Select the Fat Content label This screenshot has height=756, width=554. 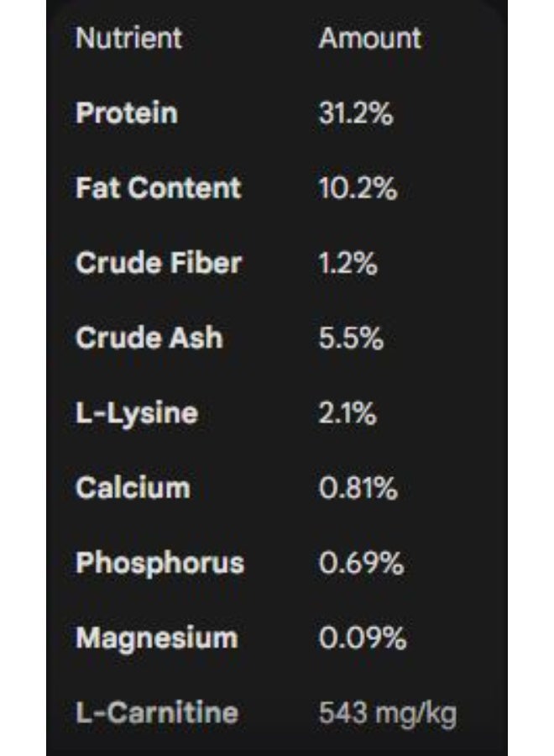tap(158, 188)
